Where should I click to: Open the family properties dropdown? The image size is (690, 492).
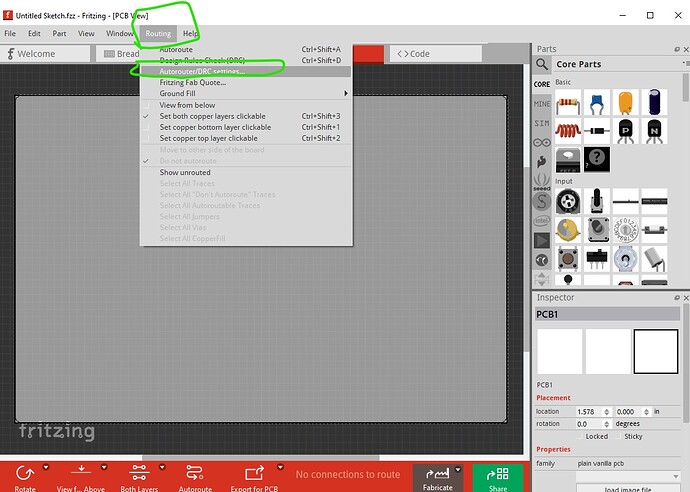(628, 477)
